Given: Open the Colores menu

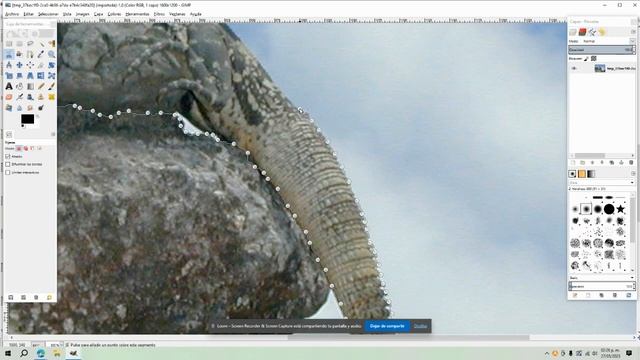Looking at the screenshot, I should tap(114, 14).
